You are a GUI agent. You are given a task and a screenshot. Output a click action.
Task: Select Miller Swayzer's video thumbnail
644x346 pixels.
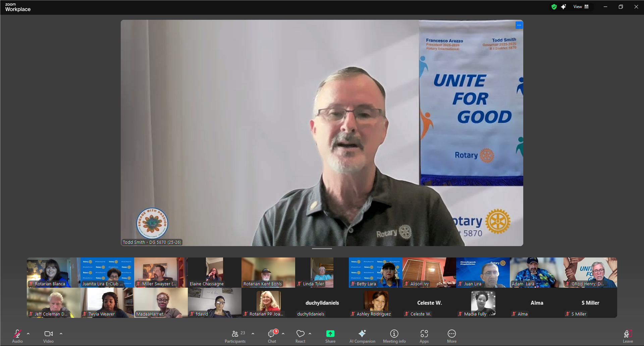pos(161,273)
